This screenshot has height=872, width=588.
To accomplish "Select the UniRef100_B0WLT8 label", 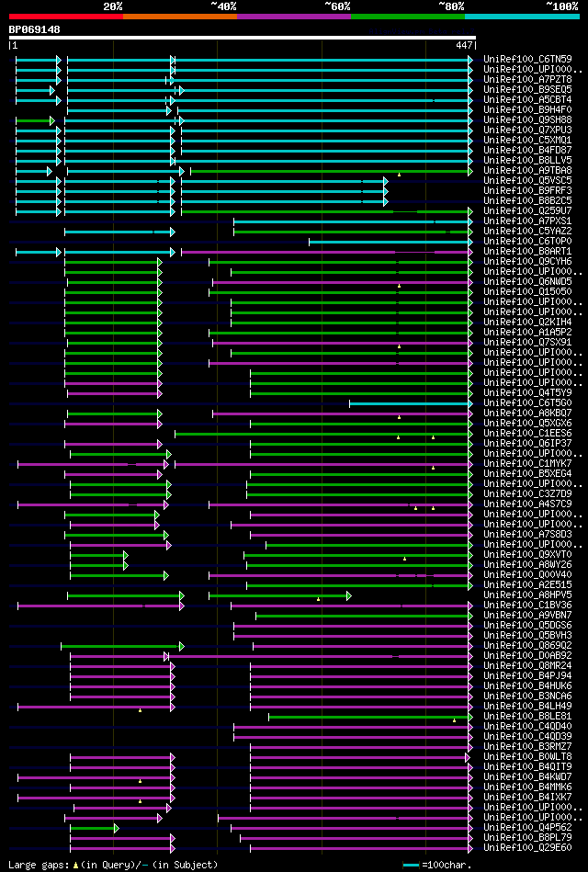I will 527,757.
